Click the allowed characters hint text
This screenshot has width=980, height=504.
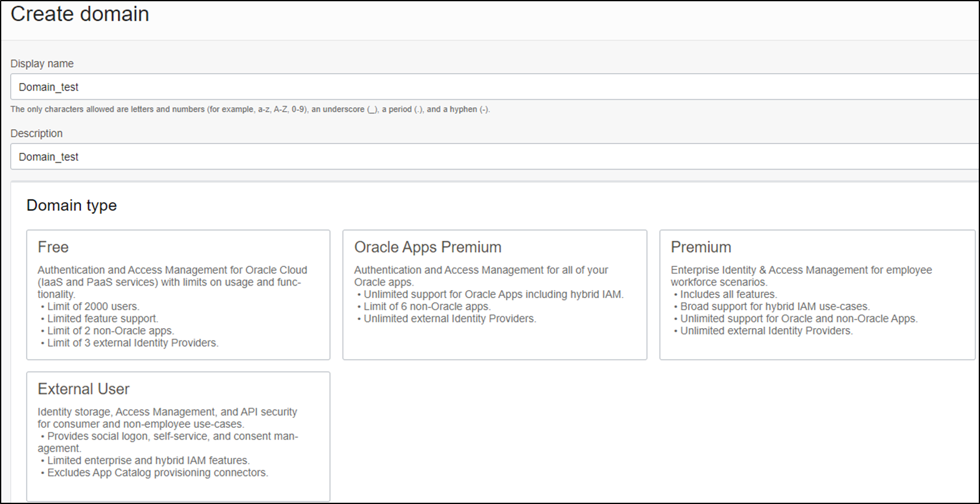[250, 109]
